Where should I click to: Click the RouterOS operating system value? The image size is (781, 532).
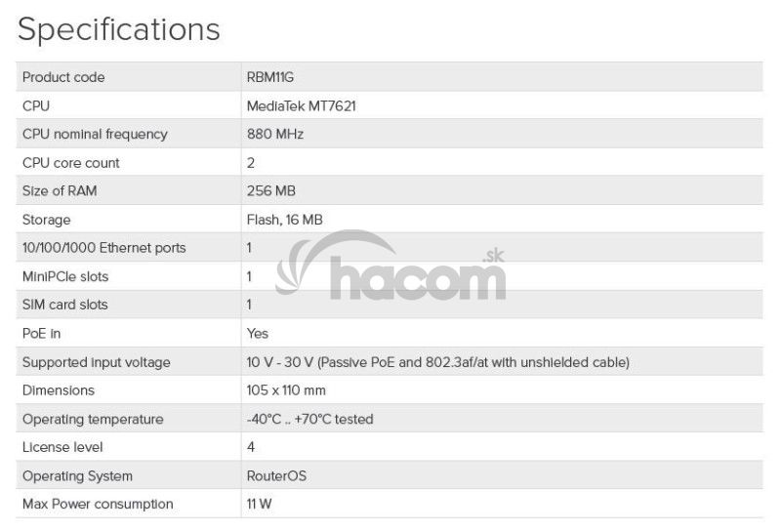pyautogui.click(x=278, y=475)
